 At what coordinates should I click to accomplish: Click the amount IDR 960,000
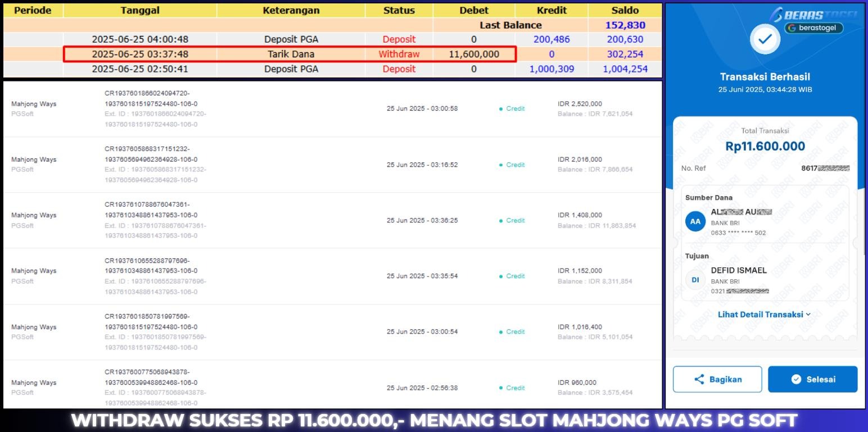(577, 383)
